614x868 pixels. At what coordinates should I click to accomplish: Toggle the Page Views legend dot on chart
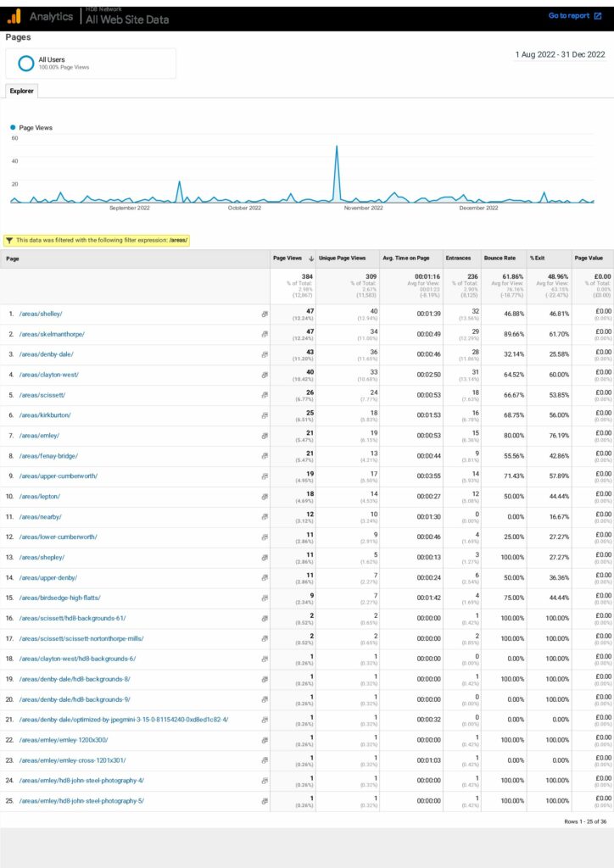[x=13, y=128]
